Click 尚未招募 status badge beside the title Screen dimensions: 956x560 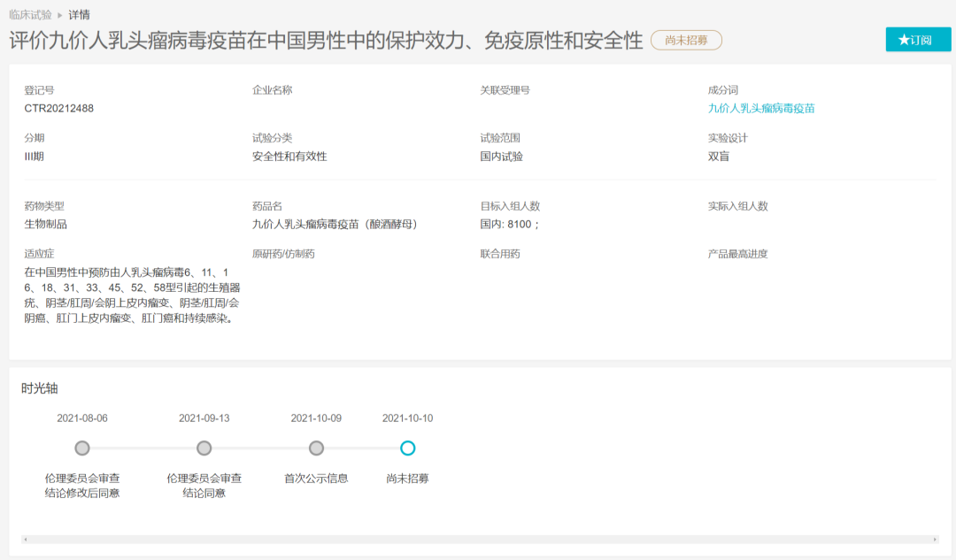pyautogui.click(x=686, y=40)
